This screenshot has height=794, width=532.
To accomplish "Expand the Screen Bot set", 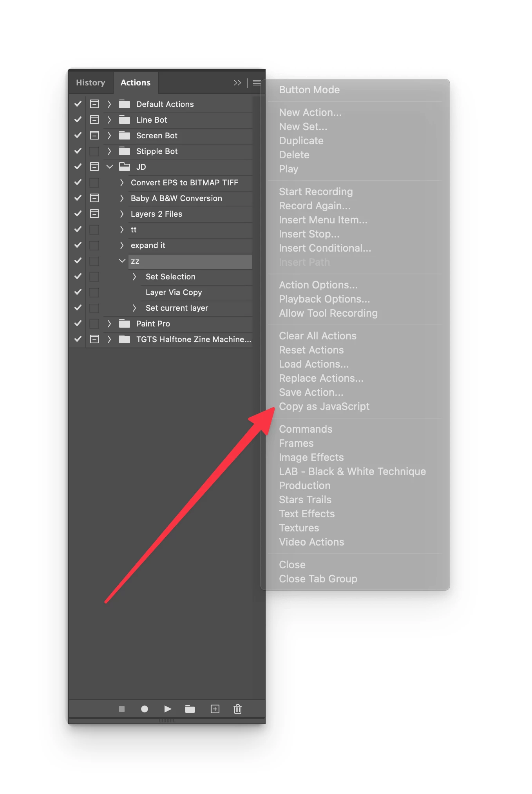I will pyautogui.click(x=109, y=135).
